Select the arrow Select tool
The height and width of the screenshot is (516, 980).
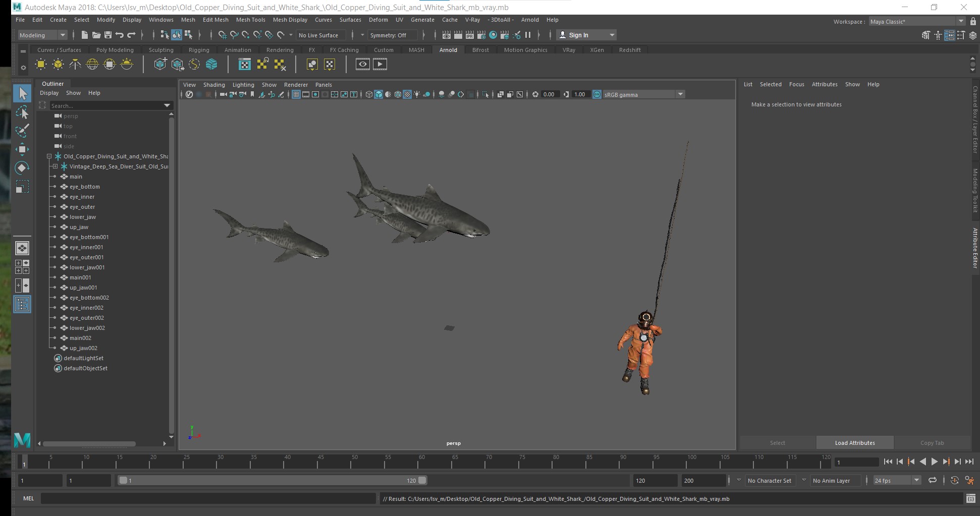(x=22, y=93)
